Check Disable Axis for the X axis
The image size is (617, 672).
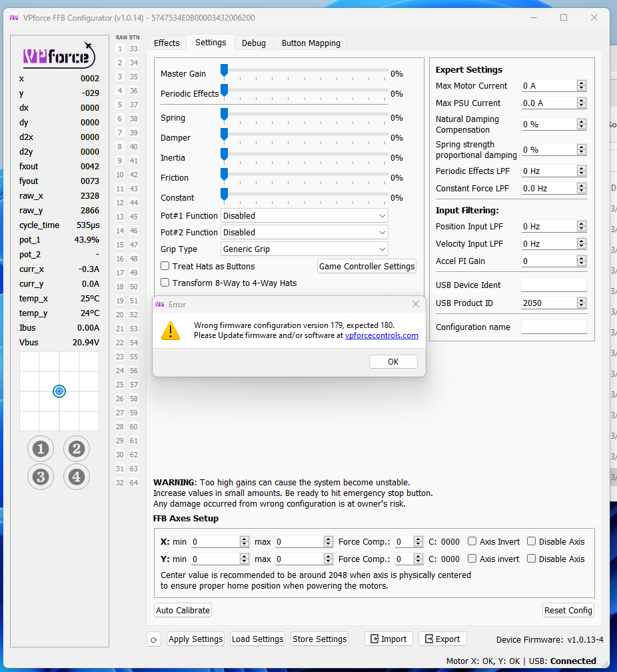coord(531,541)
